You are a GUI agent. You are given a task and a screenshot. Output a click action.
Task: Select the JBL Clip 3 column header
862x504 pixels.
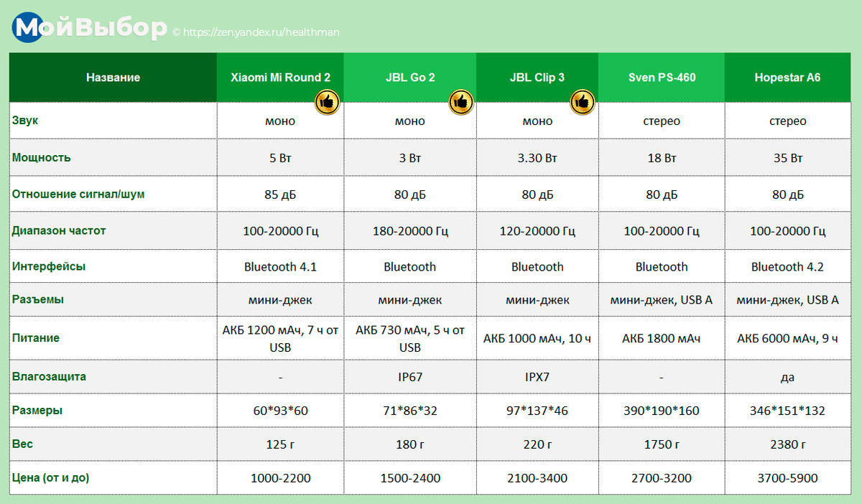[537, 78]
